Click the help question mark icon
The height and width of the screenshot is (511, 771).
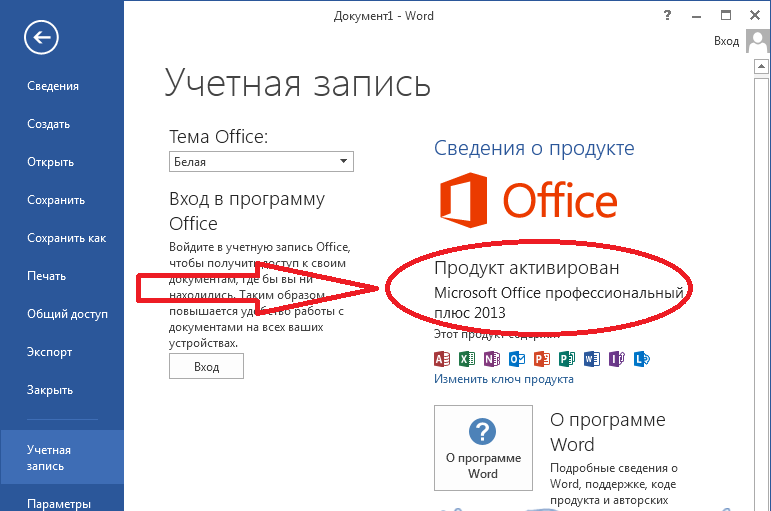(x=667, y=15)
